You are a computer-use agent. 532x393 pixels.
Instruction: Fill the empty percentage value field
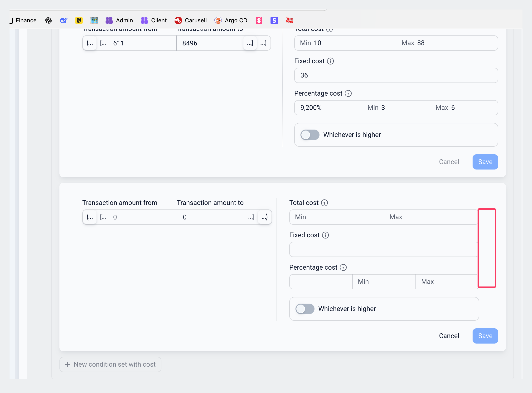click(x=321, y=282)
